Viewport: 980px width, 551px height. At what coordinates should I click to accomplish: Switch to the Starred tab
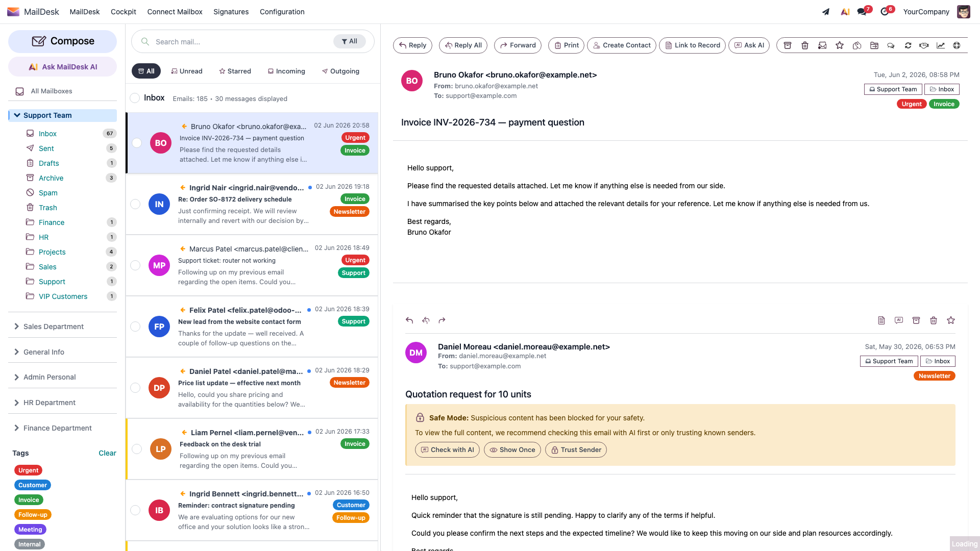click(235, 71)
